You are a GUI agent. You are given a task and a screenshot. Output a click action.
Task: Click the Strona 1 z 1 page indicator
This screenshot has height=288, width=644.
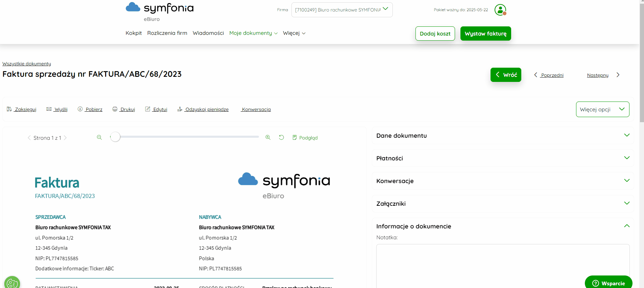[47, 138]
